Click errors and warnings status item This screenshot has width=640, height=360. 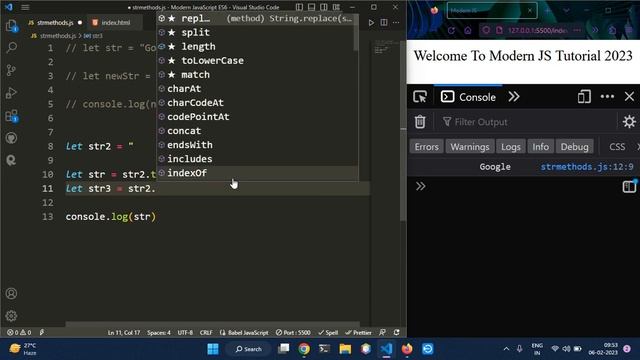point(19,332)
